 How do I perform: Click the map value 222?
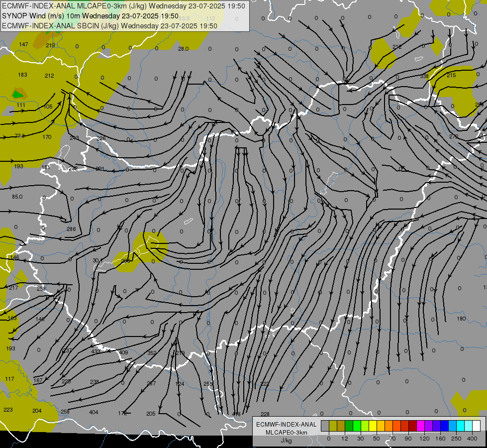tap(265, 384)
